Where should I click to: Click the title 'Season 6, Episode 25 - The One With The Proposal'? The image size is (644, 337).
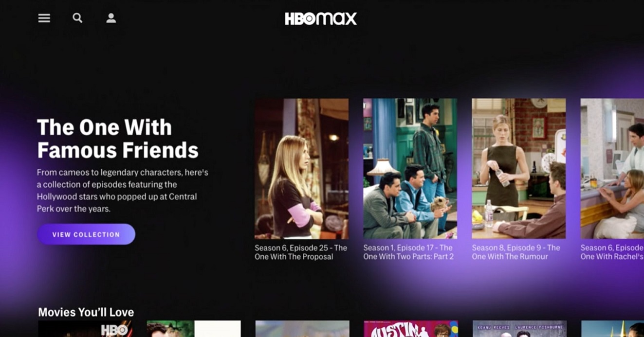point(301,252)
